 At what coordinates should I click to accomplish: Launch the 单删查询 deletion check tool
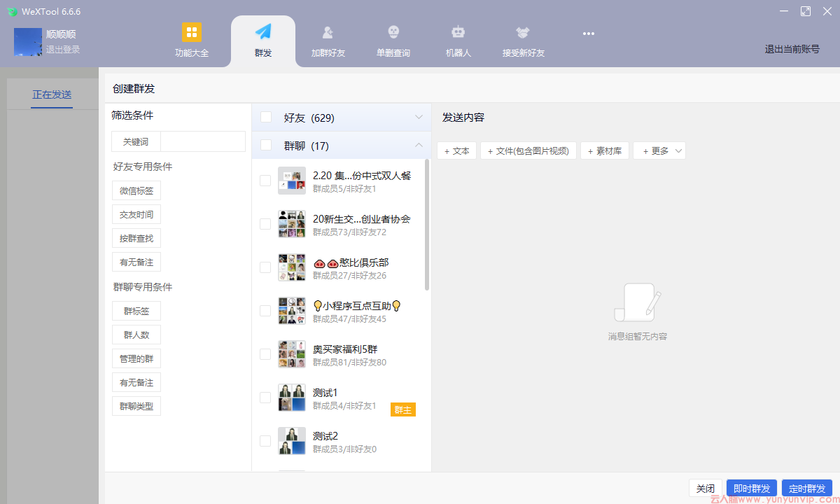point(393,40)
